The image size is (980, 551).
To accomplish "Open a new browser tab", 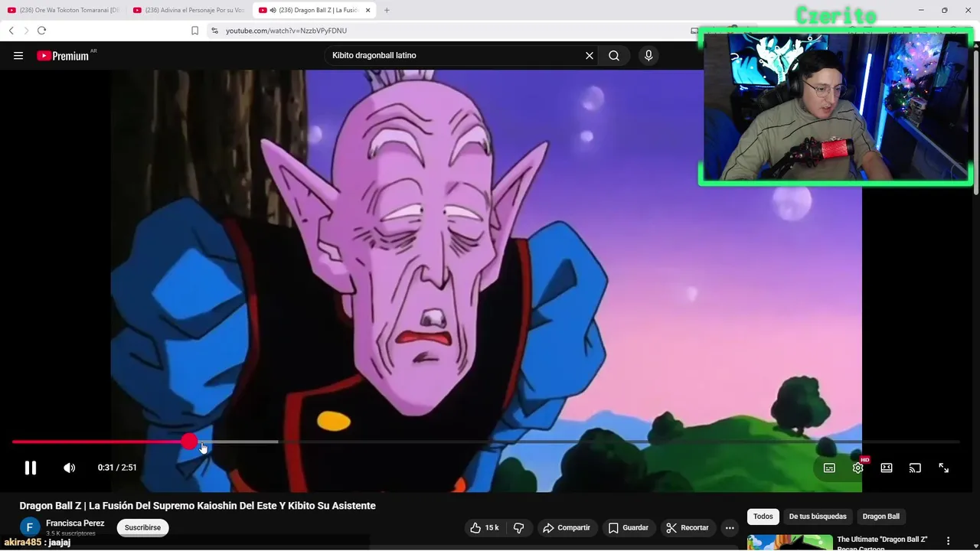I will tap(387, 10).
